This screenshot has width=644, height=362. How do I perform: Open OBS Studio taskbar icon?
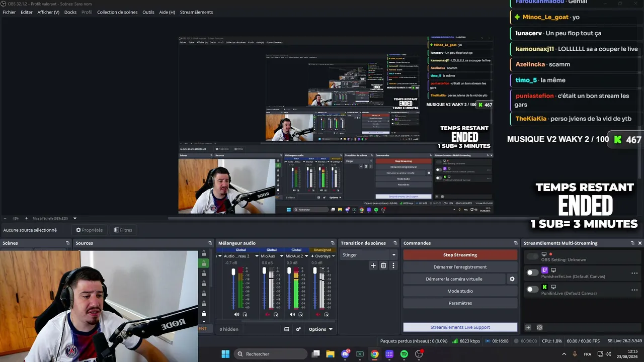[419, 354]
